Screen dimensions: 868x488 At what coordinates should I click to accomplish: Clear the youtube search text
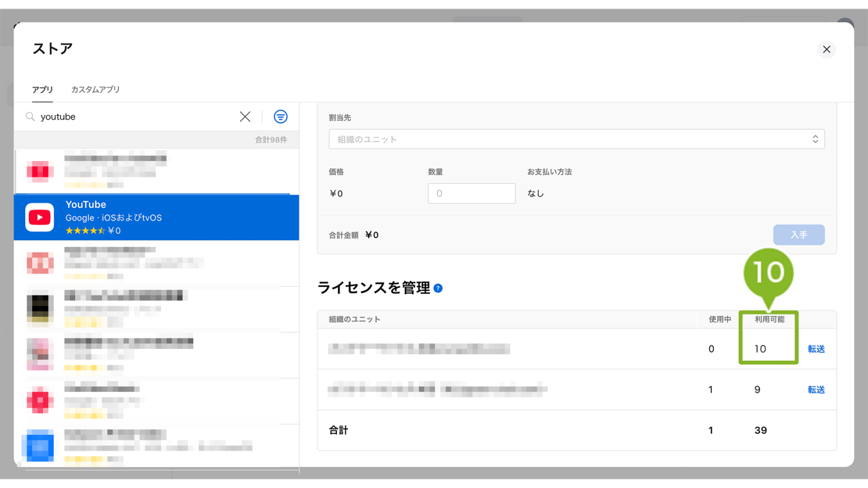245,117
